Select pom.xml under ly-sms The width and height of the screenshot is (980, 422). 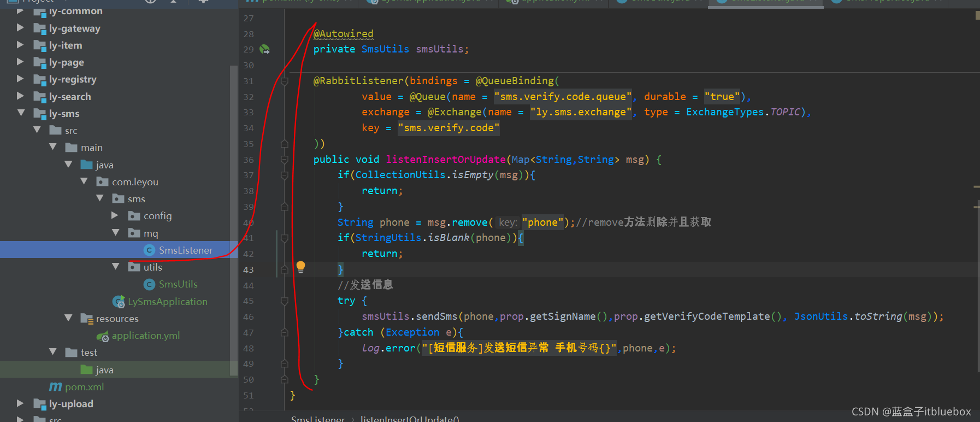click(84, 387)
